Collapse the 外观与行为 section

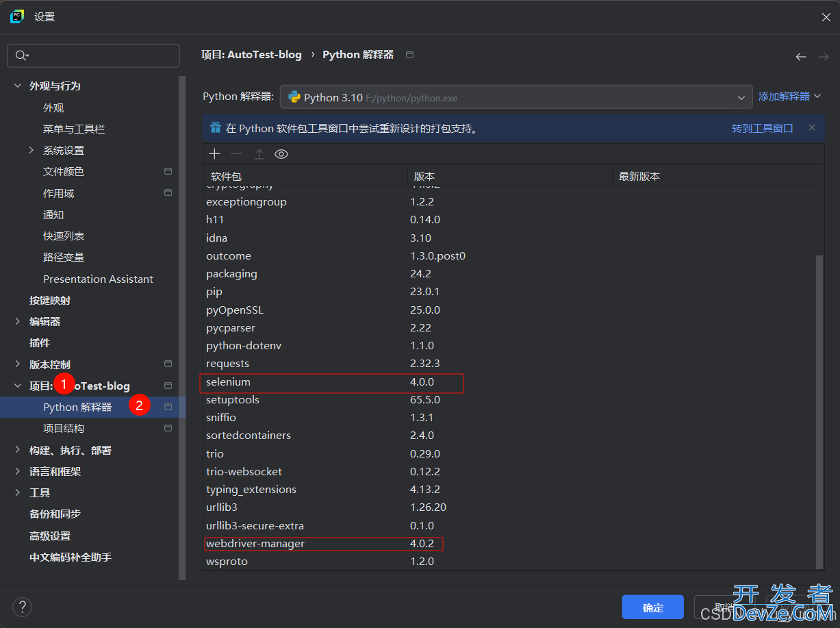(18, 86)
